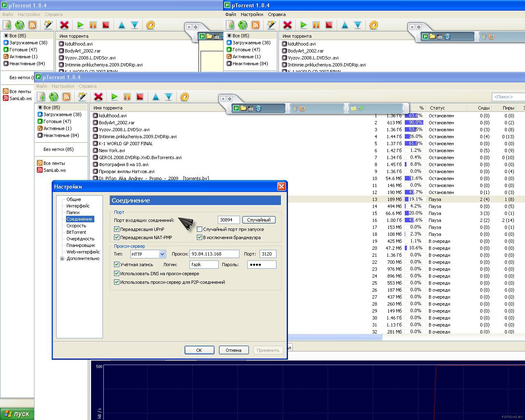The width and height of the screenshot is (525, 420).
Task: Open the Windows пуск Start menu
Action: pyautogui.click(x=17, y=414)
